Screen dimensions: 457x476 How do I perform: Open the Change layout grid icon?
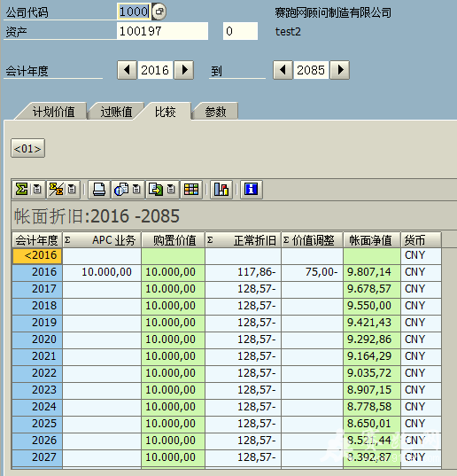tap(191, 190)
